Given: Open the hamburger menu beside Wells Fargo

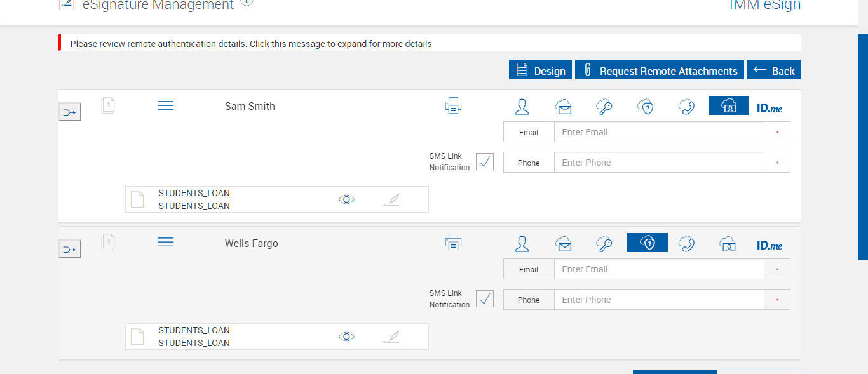Looking at the screenshot, I should tap(165, 243).
